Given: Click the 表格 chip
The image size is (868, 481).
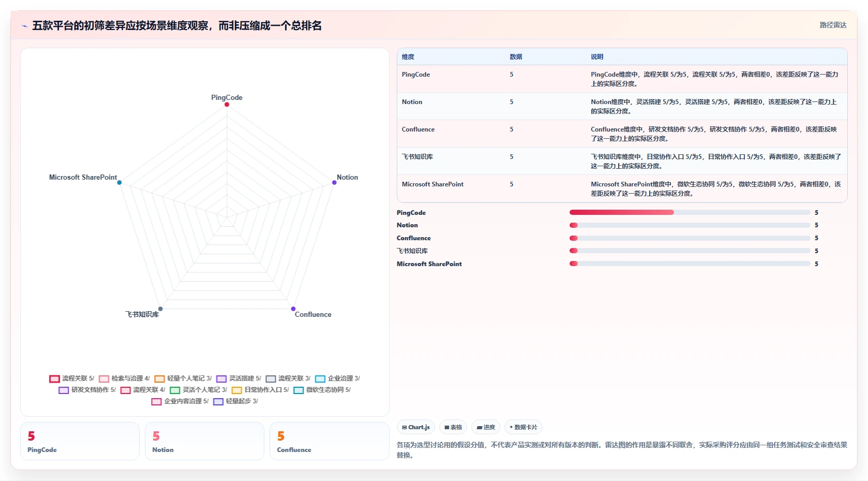Looking at the screenshot, I should 453,427.
